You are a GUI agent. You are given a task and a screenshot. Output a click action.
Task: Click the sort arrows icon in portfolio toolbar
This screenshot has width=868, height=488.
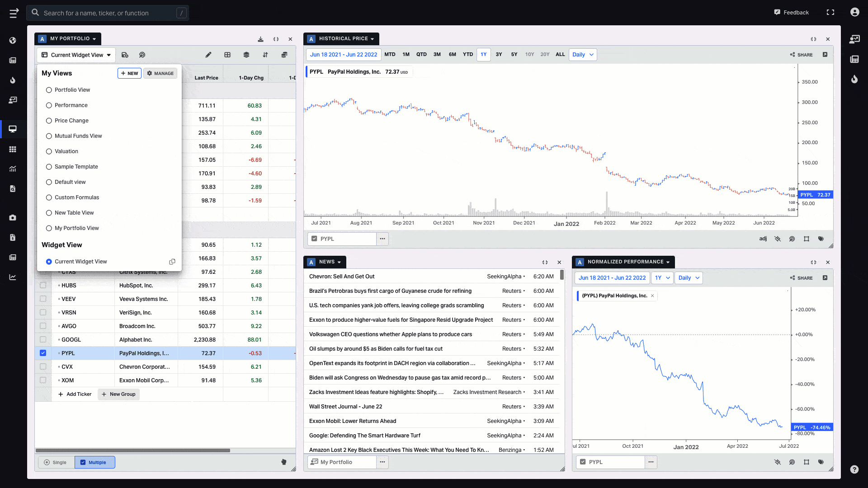pos(265,55)
